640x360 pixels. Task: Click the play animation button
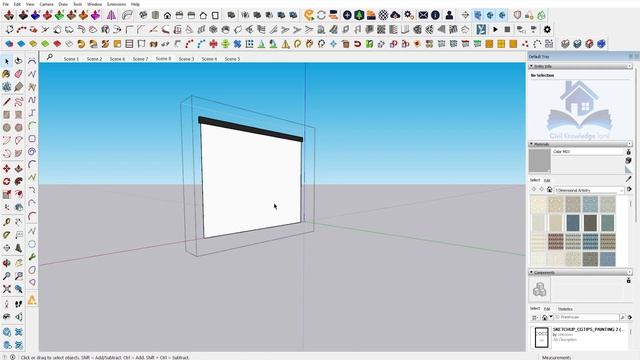[x=495, y=29]
